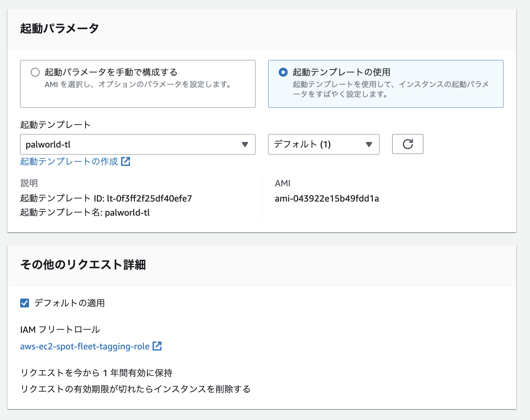Click external link icon beside aws-ec2-spot-fleet-tagging-role
This screenshot has height=420, width=530.
(157, 346)
